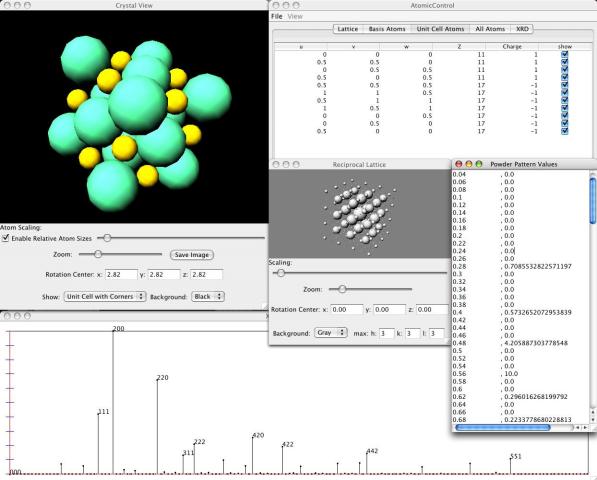597x480 pixels.
Task: Toggle show checkbox for atom 0.5, 0.5, 0 Z 11
Action: pyautogui.click(x=565, y=62)
